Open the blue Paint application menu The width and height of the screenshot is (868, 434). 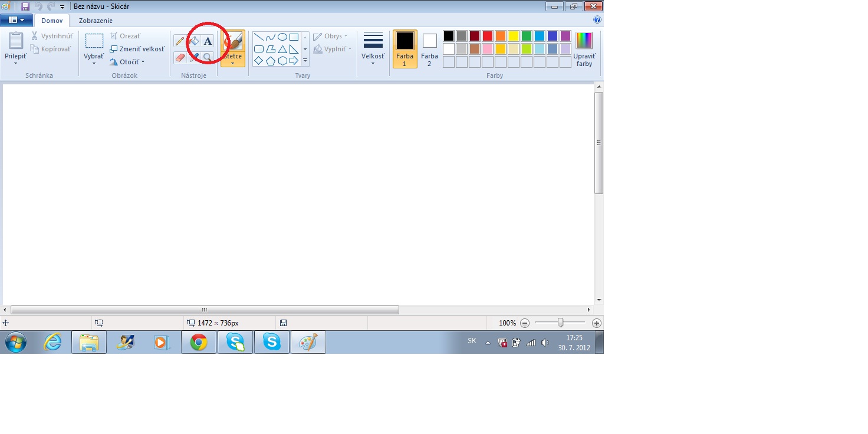pos(17,20)
